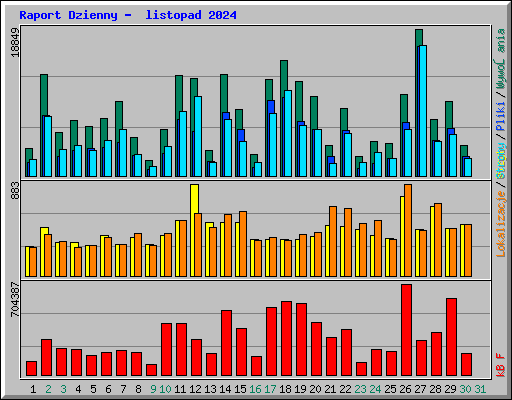This screenshot has height=400, width=512.
Task: Click day 18 on the x-axis
Action: click(x=285, y=389)
